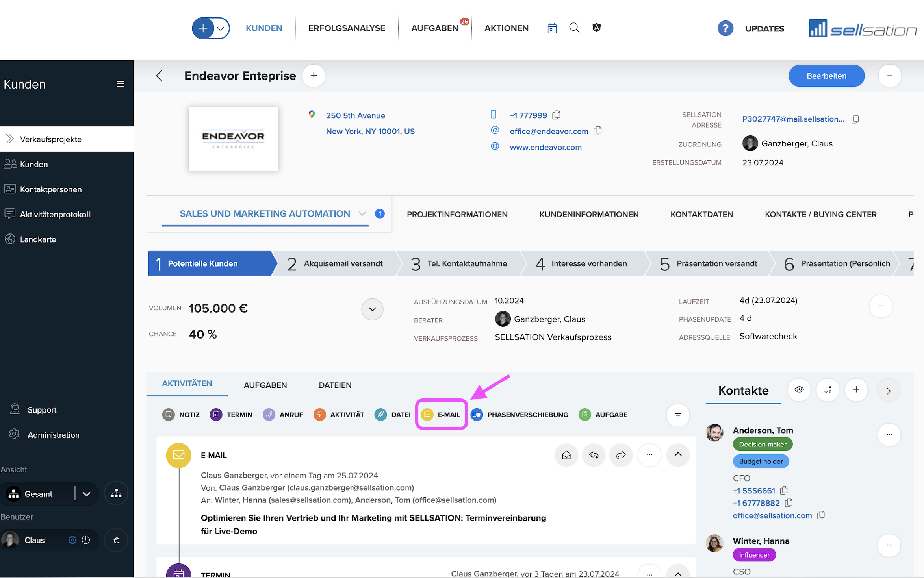Filter activities by Datei
924x578 pixels.
393,415
